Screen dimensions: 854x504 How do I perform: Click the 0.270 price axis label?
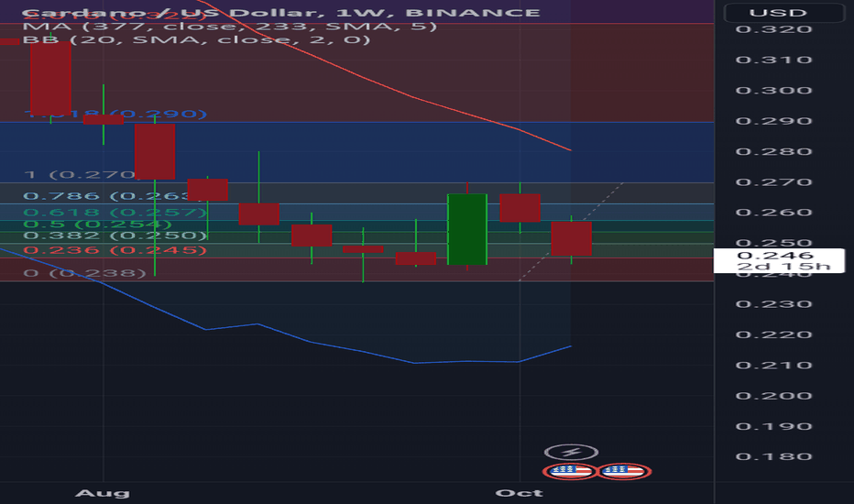(774, 182)
